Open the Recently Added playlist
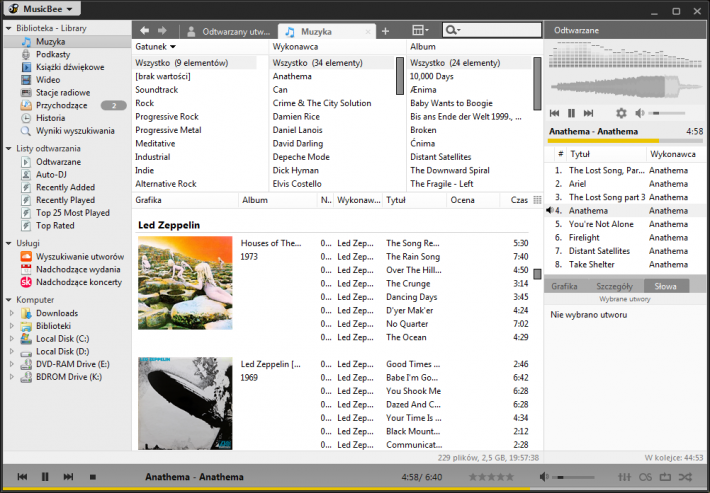 pos(65,187)
